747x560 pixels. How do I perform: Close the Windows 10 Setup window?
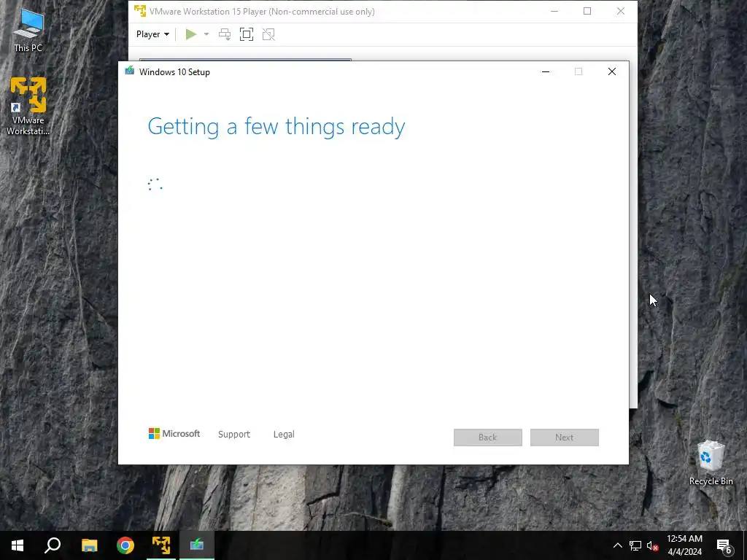(612, 71)
